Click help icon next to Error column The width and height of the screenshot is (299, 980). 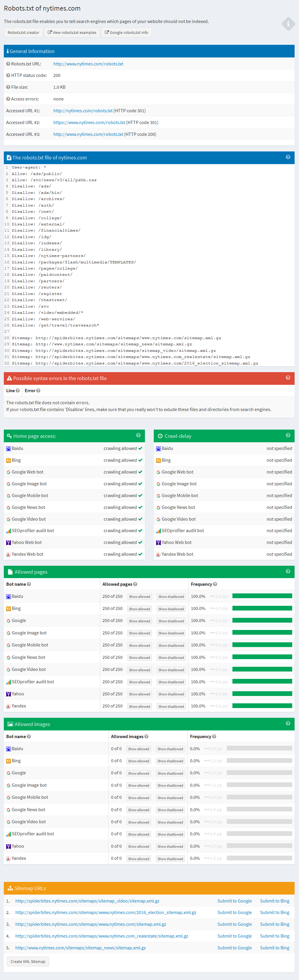[x=38, y=391]
